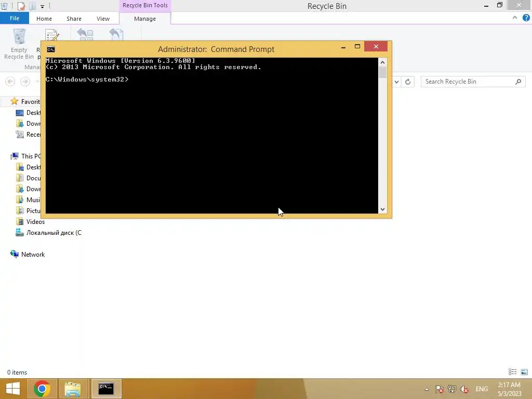Click the network tray icon
The height and width of the screenshot is (399, 532).
(451, 389)
